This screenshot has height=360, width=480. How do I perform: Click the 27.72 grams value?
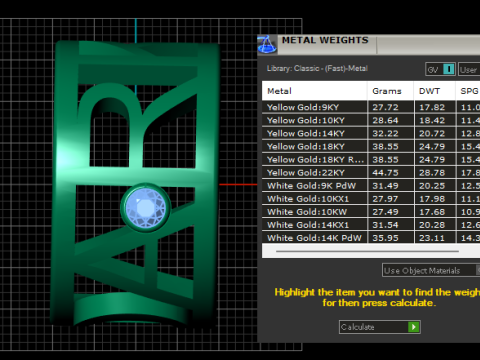(x=385, y=107)
